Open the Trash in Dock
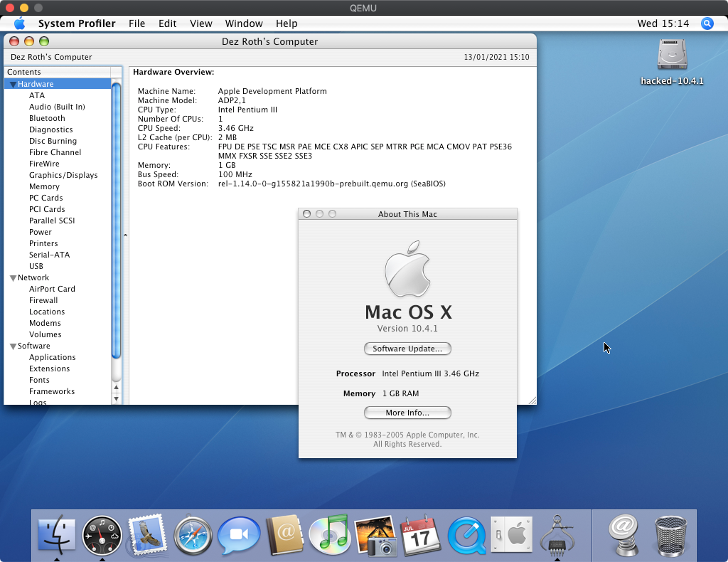728x562 pixels. coord(670,536)
